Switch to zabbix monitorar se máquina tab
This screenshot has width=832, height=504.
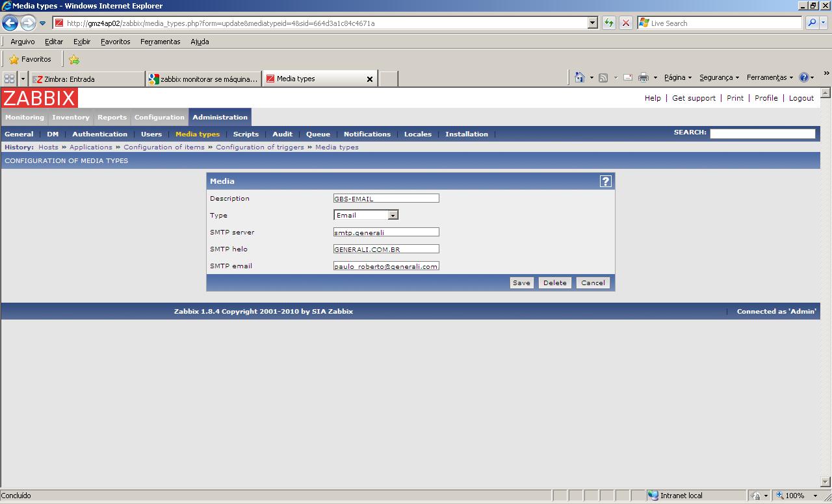click(203, 79)
